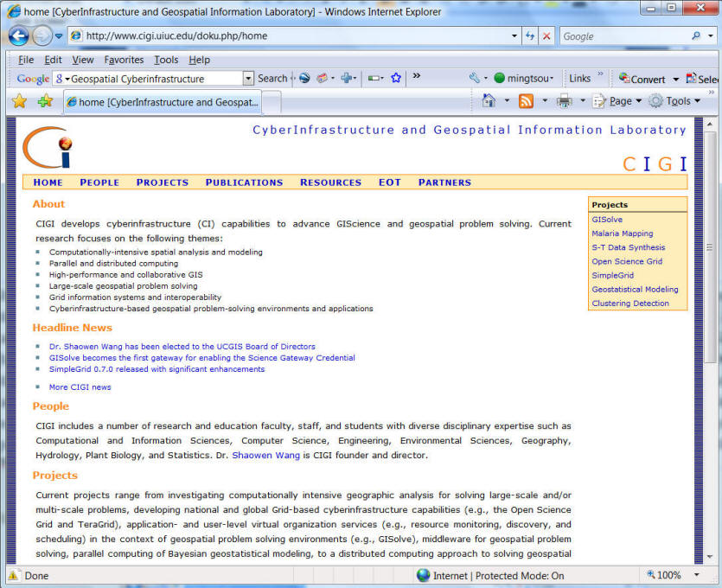Open the Convert dropdown arrow
Viewport: 722px width, 588px height.
675,80
